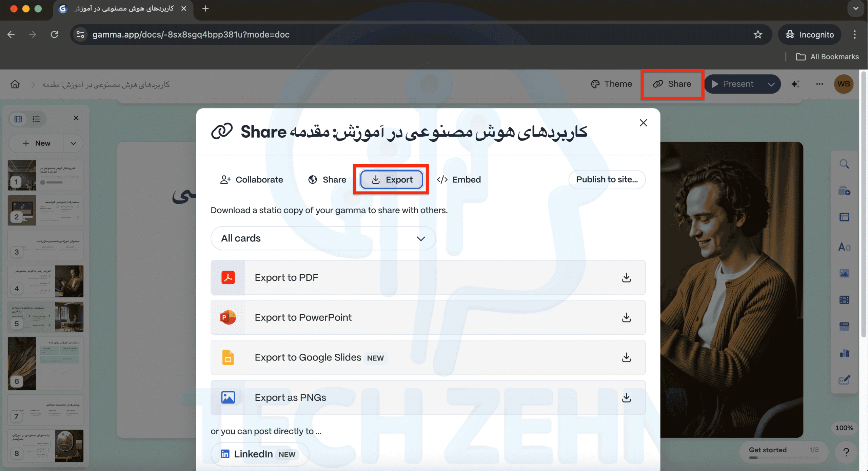Expand the New card dropdown arrow

click(x=73, y=143)
